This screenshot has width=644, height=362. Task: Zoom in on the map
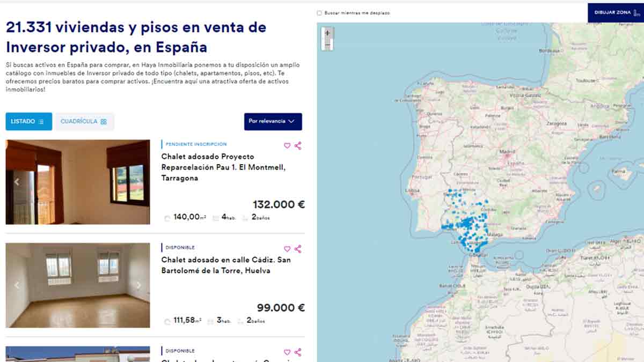point(327,33)
